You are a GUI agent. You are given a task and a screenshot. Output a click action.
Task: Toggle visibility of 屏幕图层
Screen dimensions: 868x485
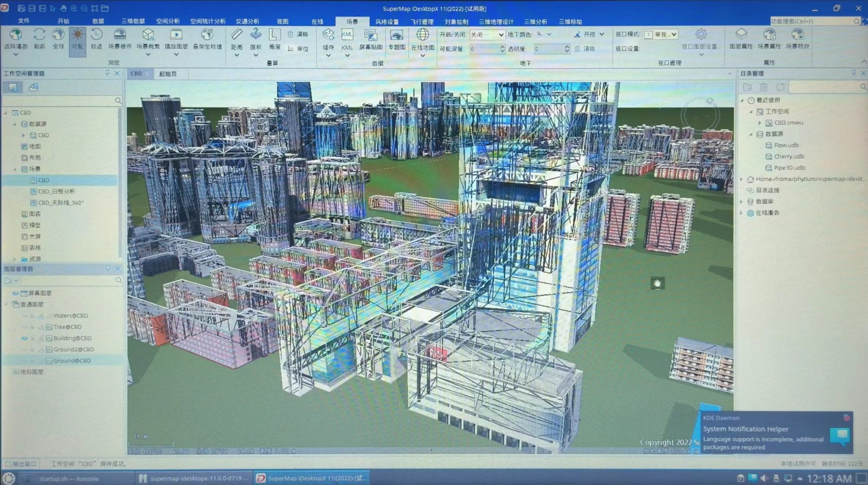pos(16,293)
